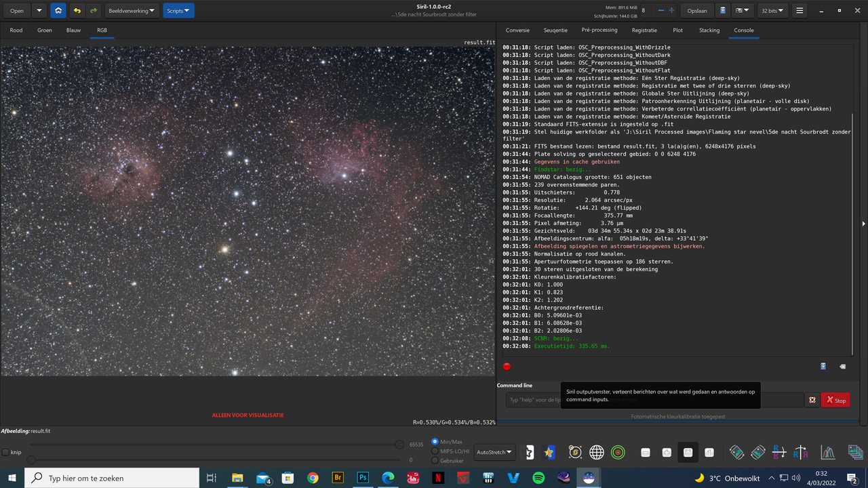Select the rotate image right tool

(757, 451)
